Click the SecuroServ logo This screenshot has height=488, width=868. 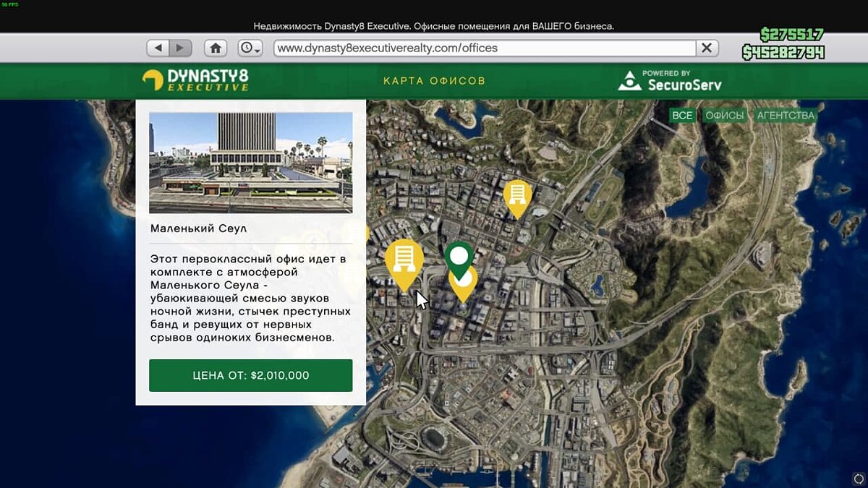pyautogui.click(x=670, y=81)
